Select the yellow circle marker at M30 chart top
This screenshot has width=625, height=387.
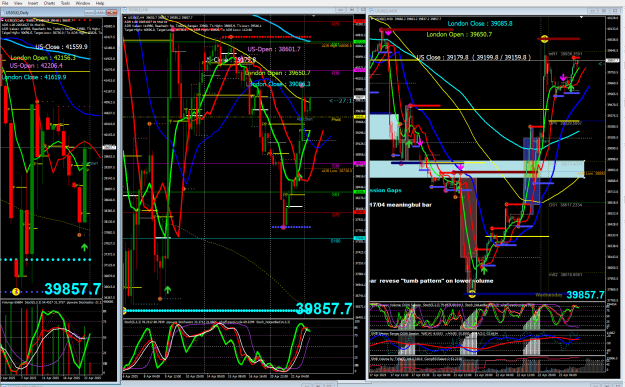point(544,39)
